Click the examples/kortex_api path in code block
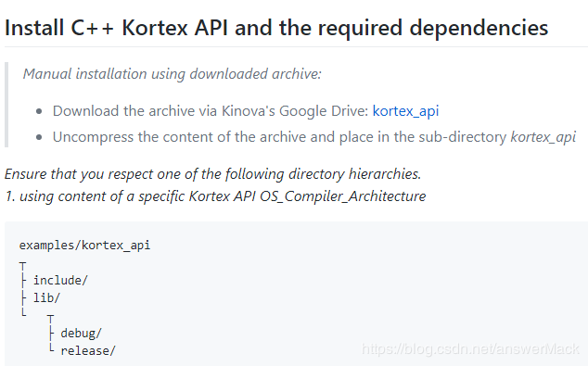The image size is (588, 366). 84,246
